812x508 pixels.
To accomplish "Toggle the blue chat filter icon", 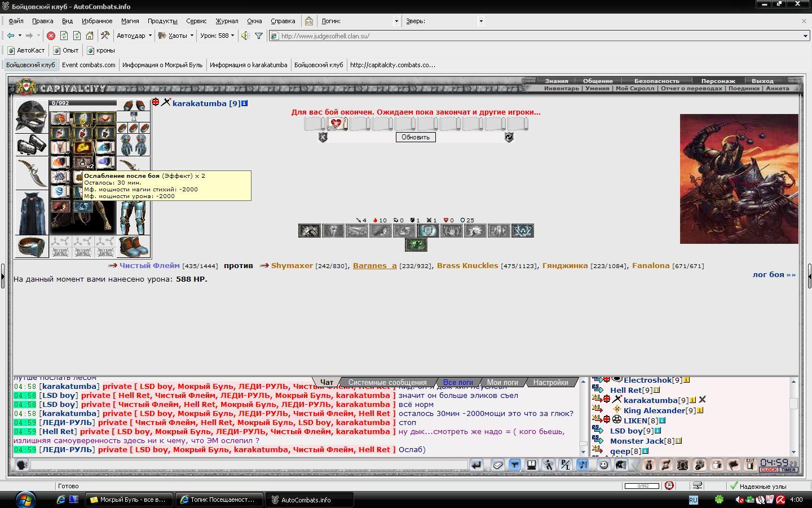I will tap(515, 465).
